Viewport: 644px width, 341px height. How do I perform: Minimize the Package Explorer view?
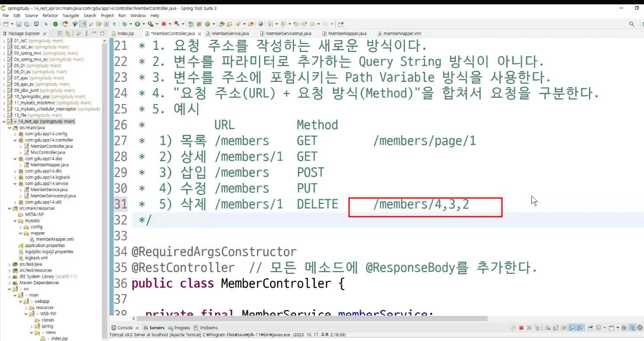click(95, 33)
